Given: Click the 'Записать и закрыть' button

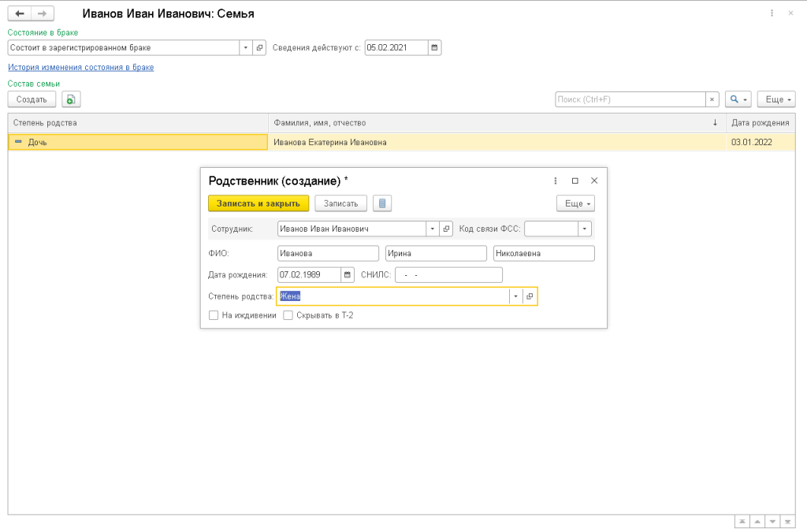Looking at the screenshot, I should click(x=258, y=203).
